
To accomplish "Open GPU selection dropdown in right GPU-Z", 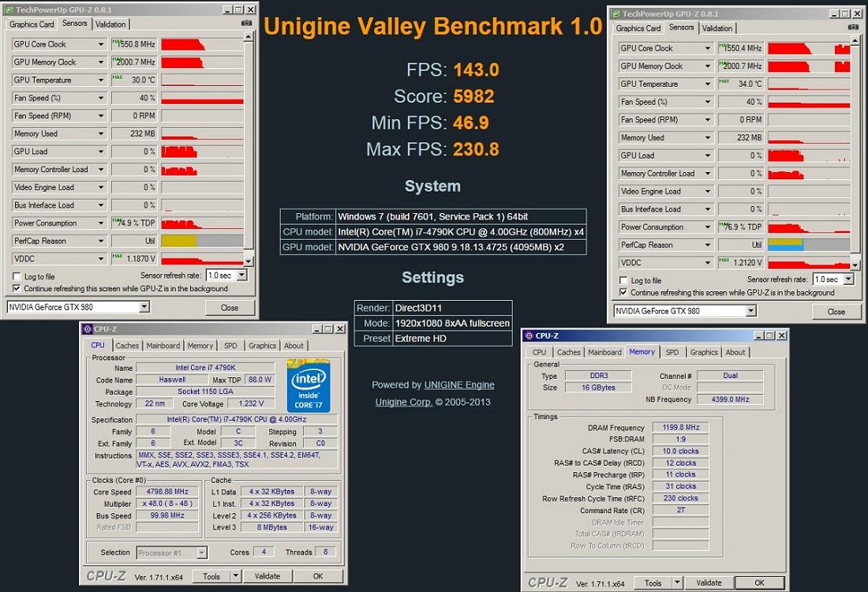I will point(750,311).
